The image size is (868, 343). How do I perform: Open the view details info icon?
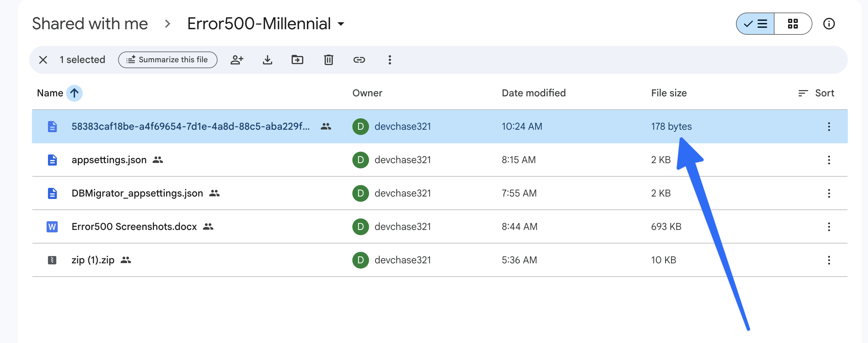tap(829, 24)
